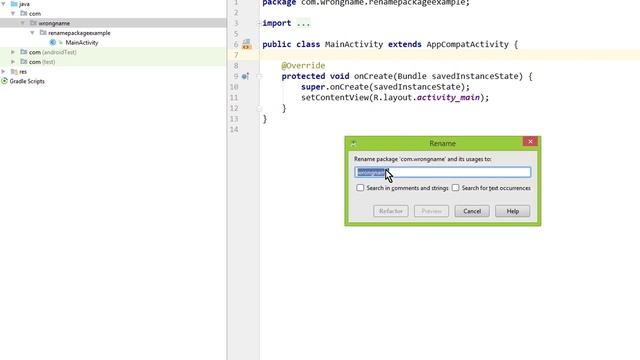Expand the res folder
This screenshot has height=360, width=640.
click(4, 71)
